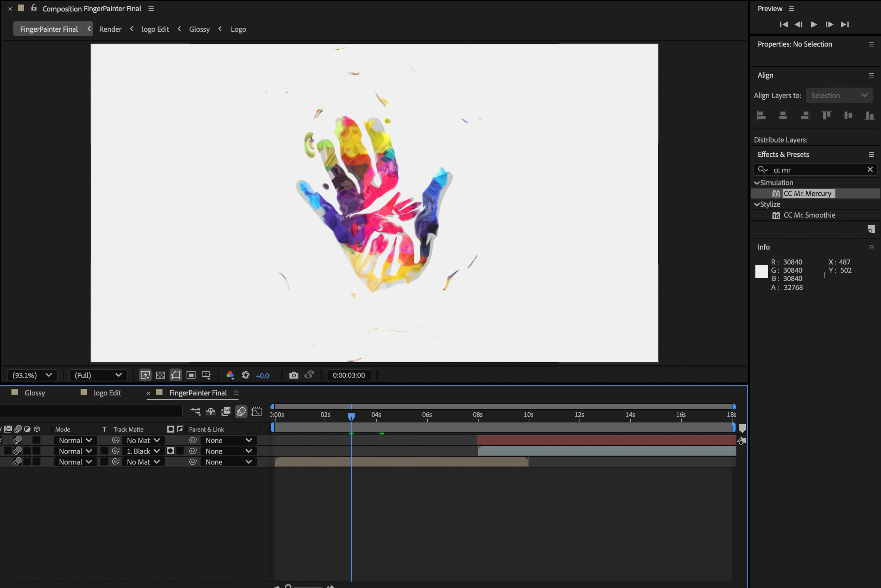Image resolution: width=881 pixels, height=588 pixels.
Task: Toggle the Region of Interest icon
Action: pyautogui.click(x=191, y=375)
